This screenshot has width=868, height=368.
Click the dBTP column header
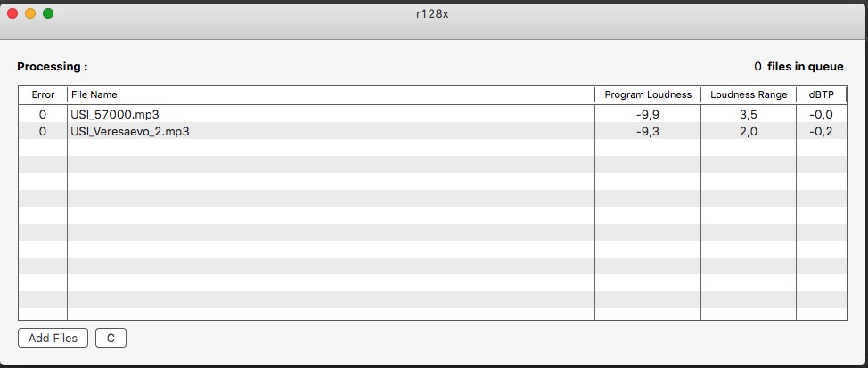(x=821, y=94)
